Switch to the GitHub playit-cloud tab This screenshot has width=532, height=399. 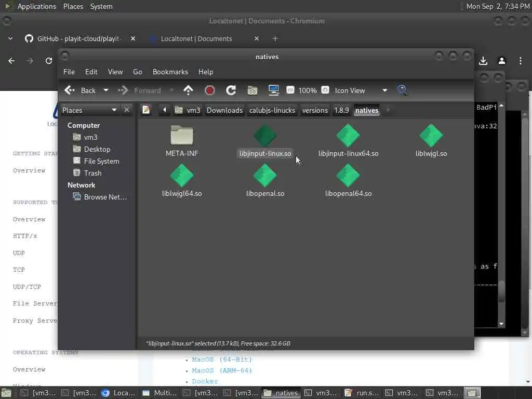pyautogui.click(x=78, y=38)
